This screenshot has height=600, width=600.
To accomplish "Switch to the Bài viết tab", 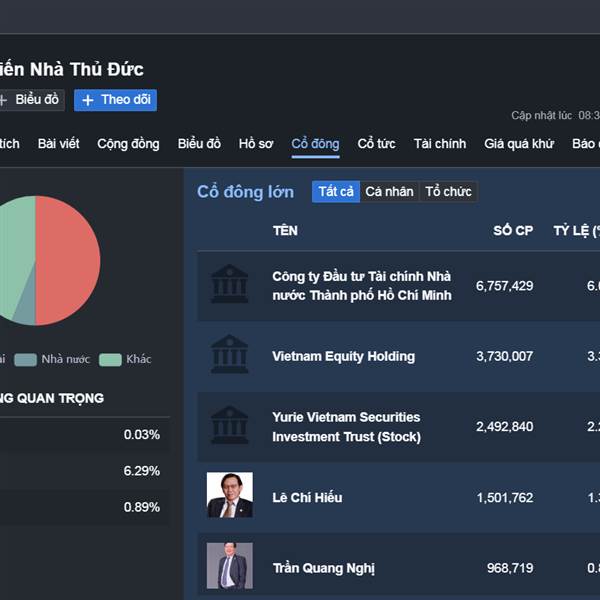I will [59, 144].
